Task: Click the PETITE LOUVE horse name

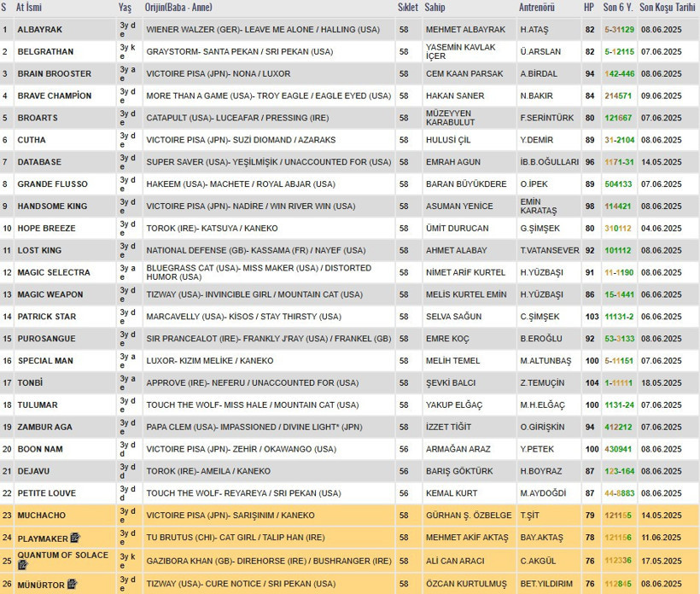Action: (46, 493)
